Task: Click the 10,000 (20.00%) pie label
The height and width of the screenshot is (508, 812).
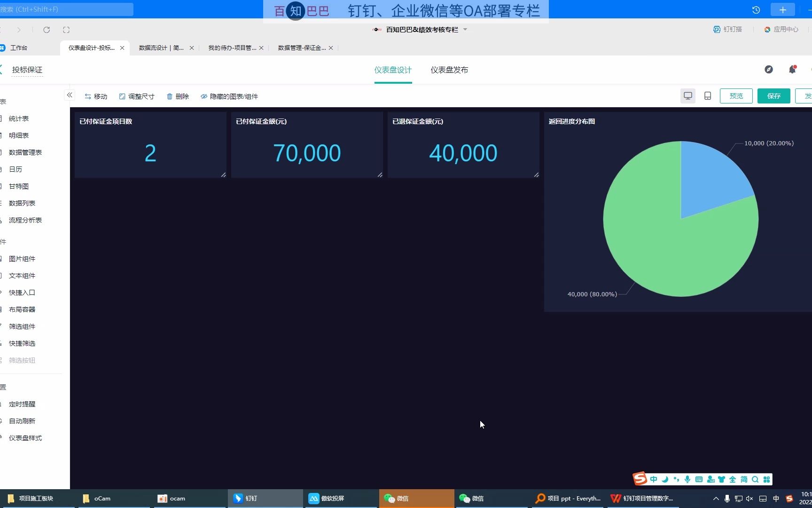Action: tap(769, 143)
